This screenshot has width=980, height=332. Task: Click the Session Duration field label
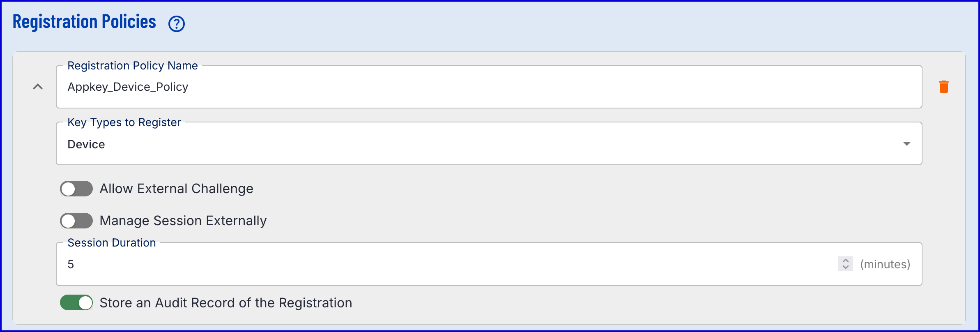(x=112, y=243)
